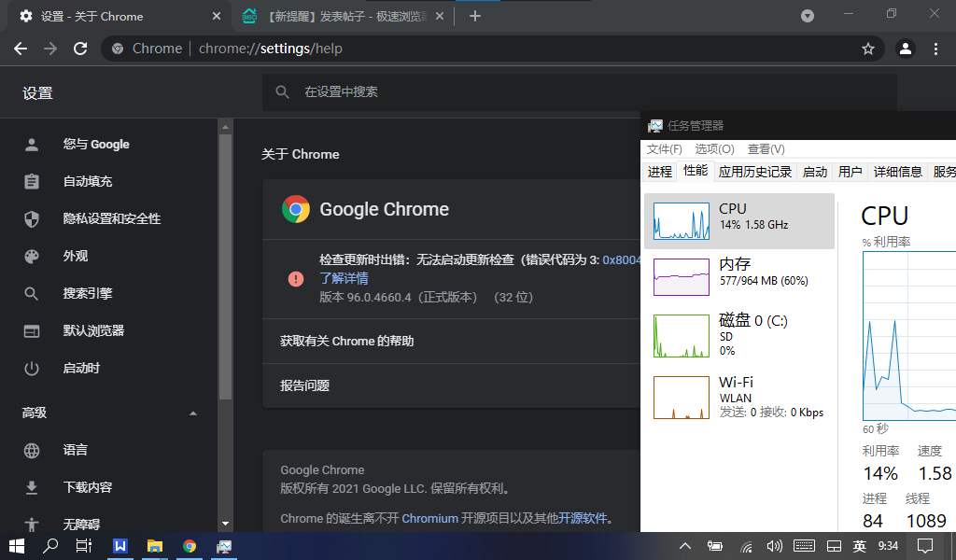Open the 默认浏览器 settings section

click(x=94, y=331)
